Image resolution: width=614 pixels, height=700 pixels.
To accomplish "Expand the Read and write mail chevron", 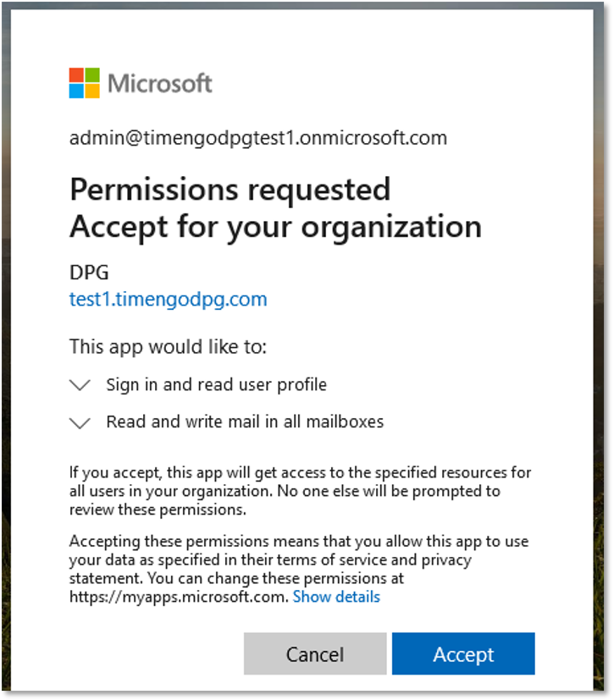I will pos(80,422).
